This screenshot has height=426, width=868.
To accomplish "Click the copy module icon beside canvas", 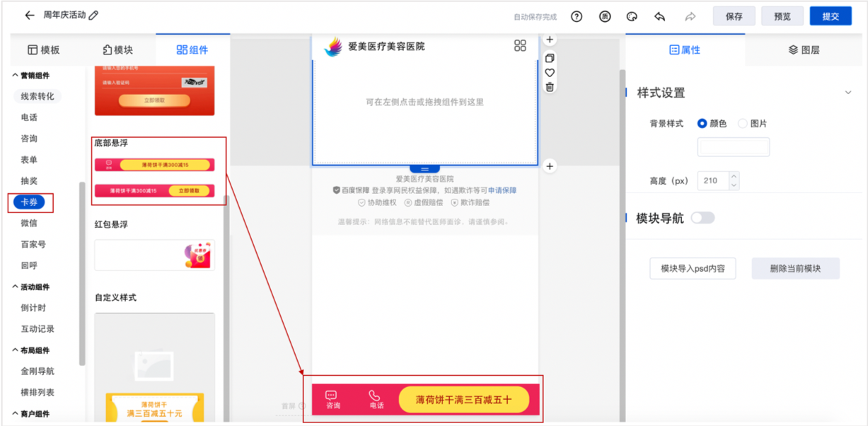I will click(550, 58).
